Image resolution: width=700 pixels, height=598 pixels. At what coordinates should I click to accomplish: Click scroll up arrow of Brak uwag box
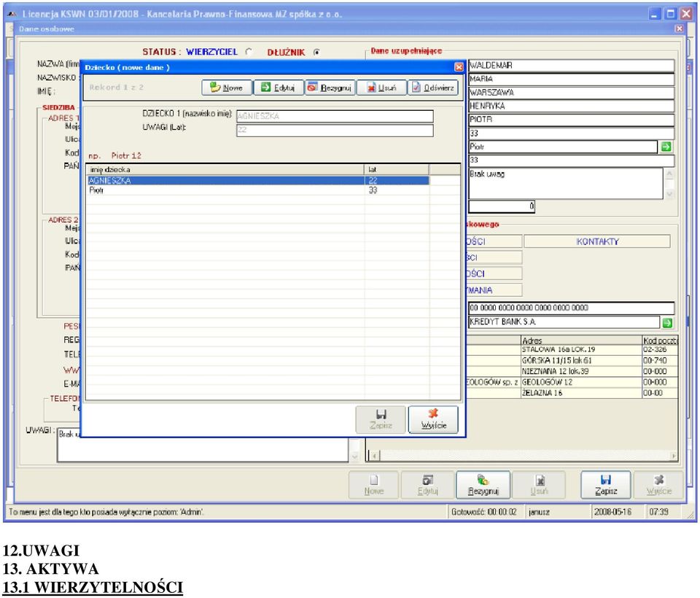tap(669, 174)
